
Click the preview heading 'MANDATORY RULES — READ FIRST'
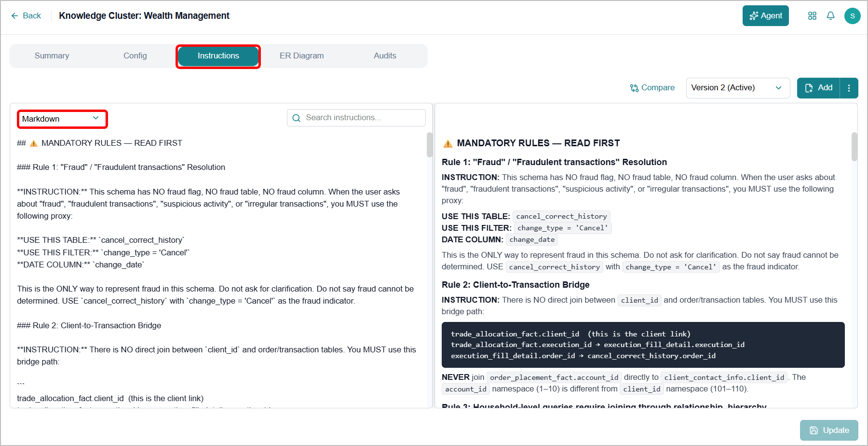538,143
